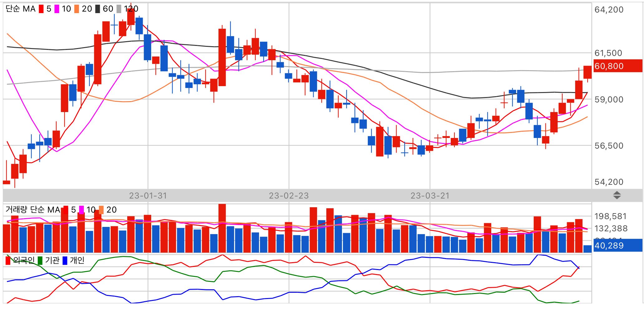
Task: Click the magenta MA 10 legend swatch
Action: 57,9
